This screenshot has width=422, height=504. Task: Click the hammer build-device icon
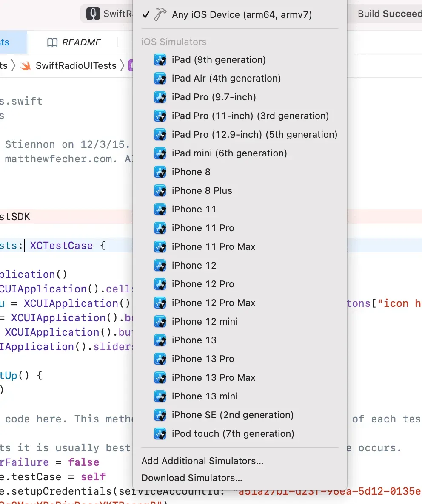tap(160, 15)
